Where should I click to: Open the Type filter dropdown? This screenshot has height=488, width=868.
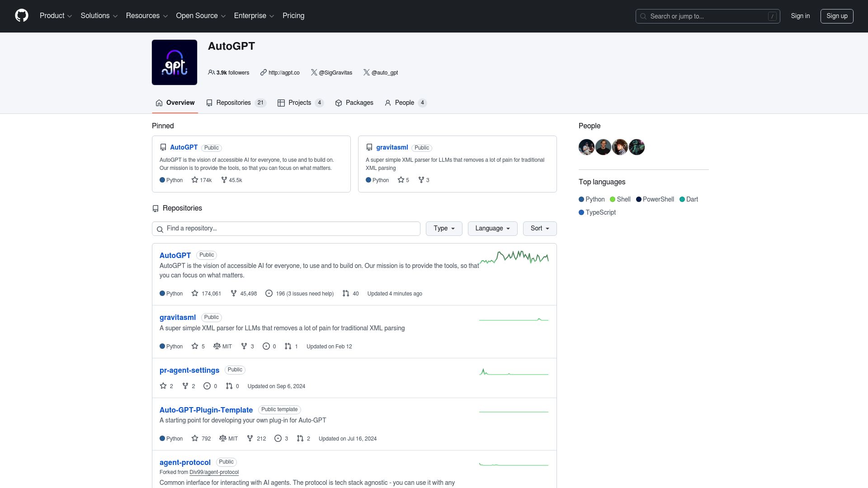[444, 229]
